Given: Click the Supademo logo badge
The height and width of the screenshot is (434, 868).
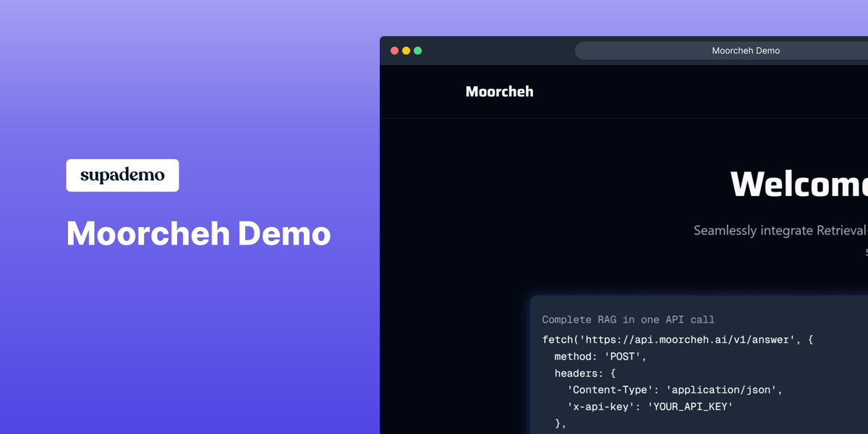Looking at the screenshot, I should (x=122, y=175).
